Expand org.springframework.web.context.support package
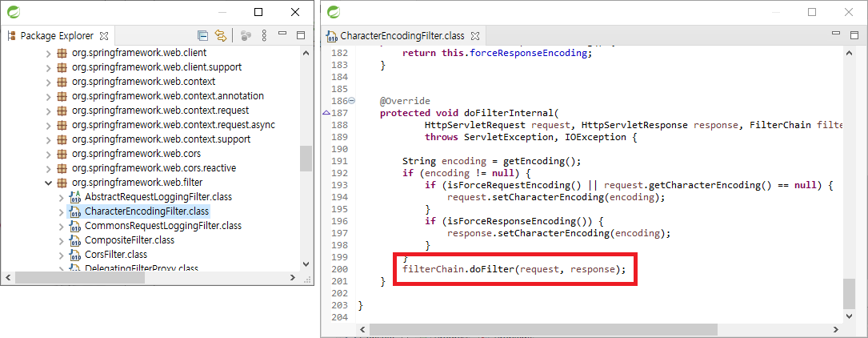Viewport: 868px width, 338px height. click(x=48, y=139)
